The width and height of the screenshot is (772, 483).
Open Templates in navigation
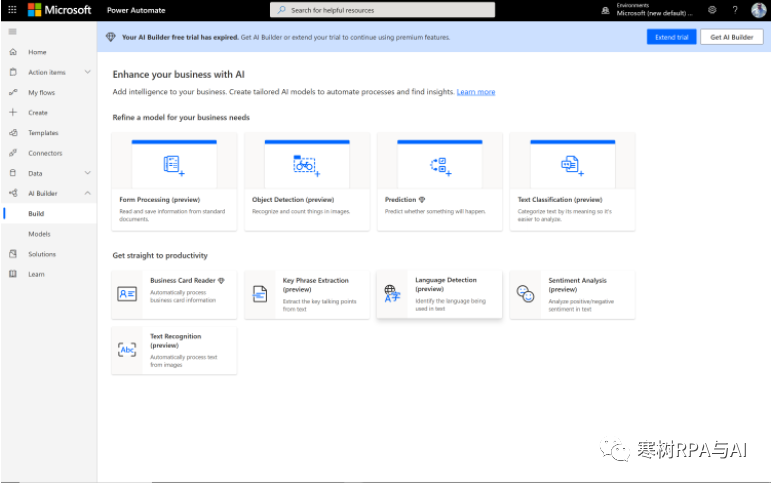43,133
